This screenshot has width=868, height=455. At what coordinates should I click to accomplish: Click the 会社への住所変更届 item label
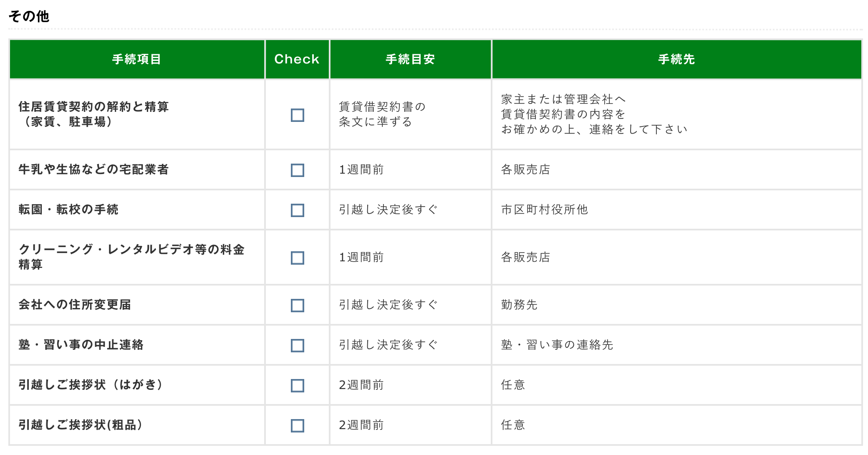coord(75,305)
